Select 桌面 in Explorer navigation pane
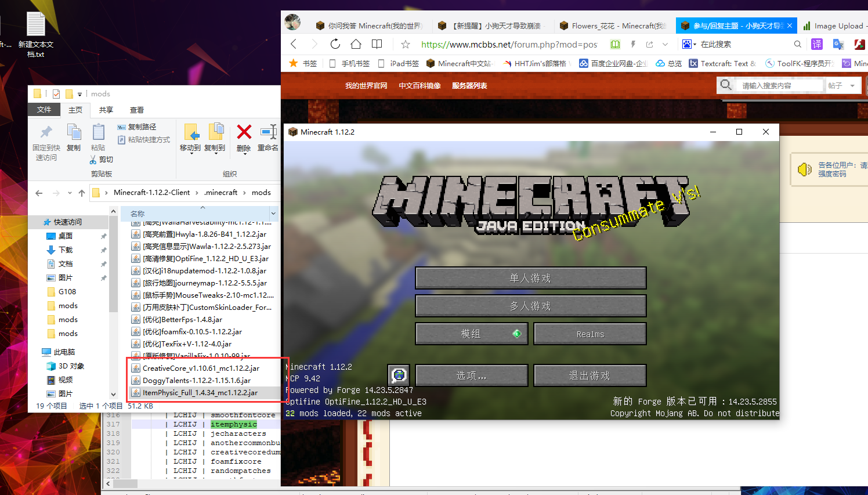 pos(66,236)
